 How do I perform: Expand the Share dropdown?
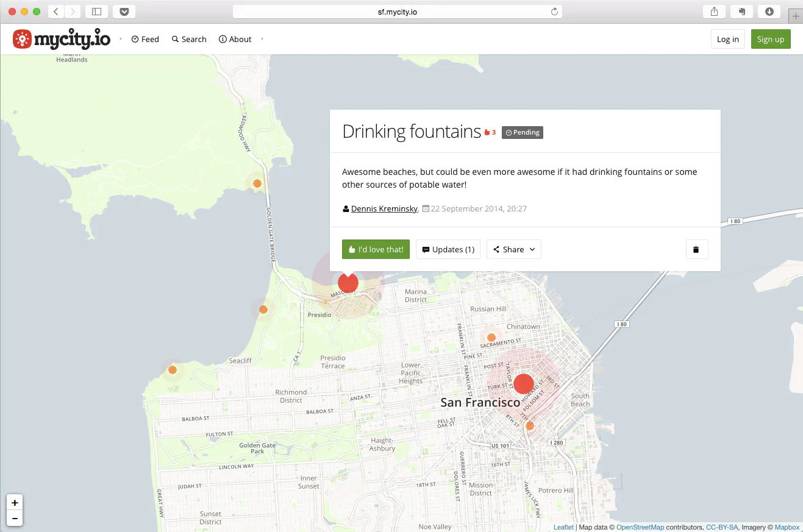[x=514, y=249]
